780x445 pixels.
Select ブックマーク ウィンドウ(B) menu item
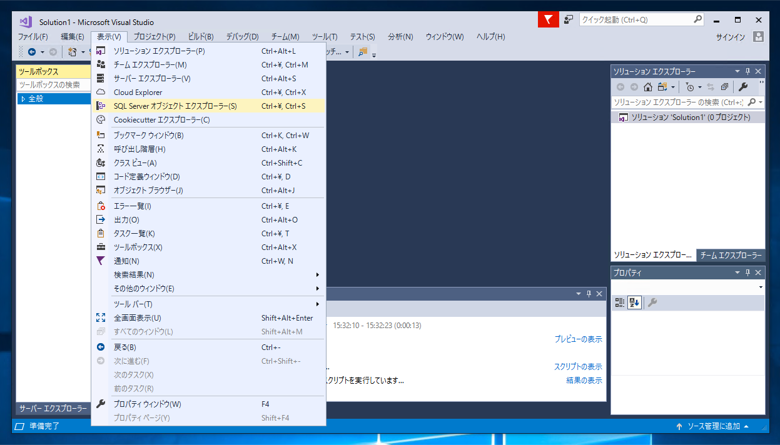click(209, 135)
